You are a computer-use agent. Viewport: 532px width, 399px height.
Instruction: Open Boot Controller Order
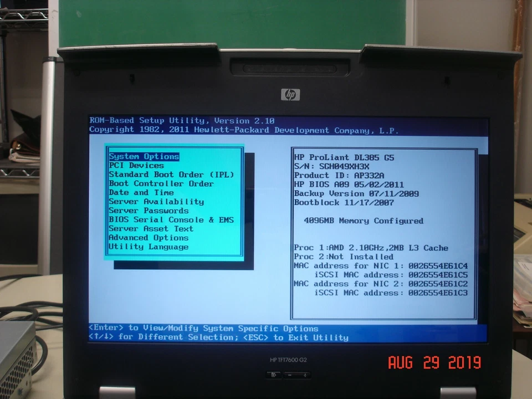tap(160, 183)
